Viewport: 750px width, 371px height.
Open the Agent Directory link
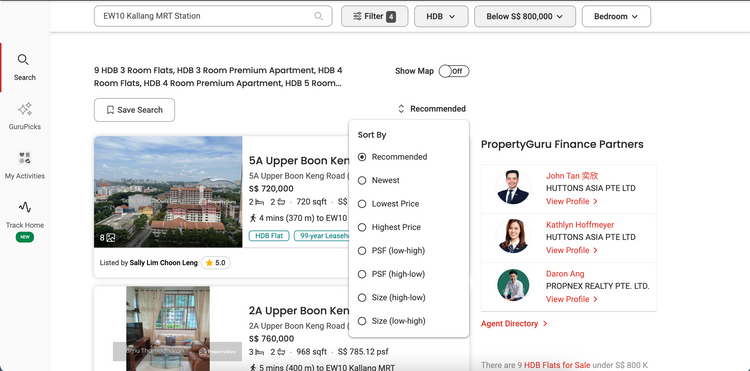click(x=514, y=324)
